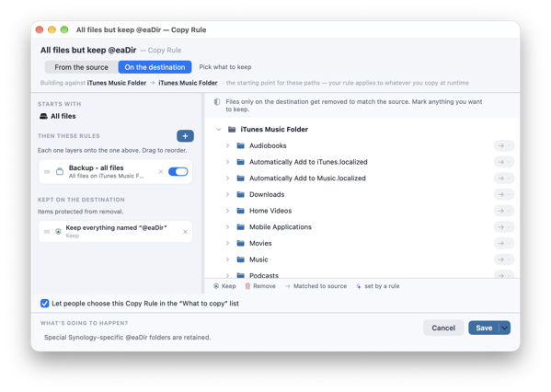Open action dropdown for Downloads row

(x=504, y=194)
